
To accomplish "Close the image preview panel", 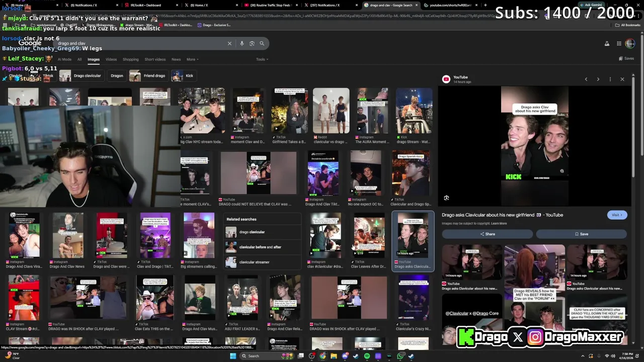I will point(622,79).
